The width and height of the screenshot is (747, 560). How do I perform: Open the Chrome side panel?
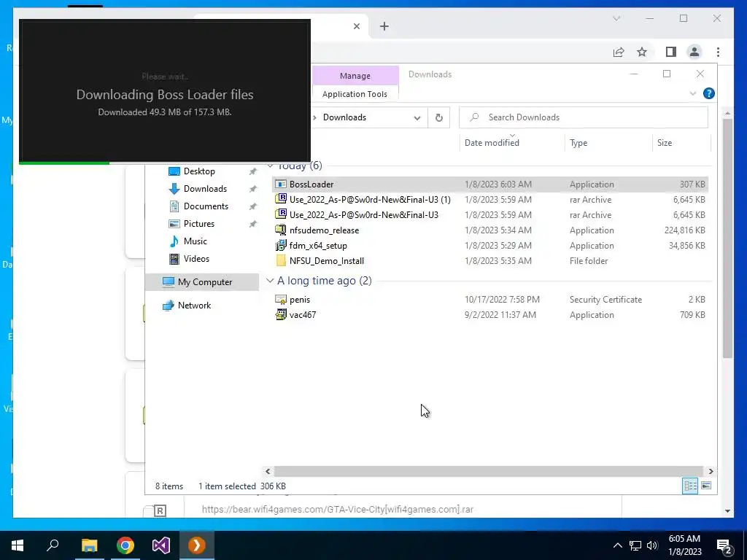coord(671,52)
